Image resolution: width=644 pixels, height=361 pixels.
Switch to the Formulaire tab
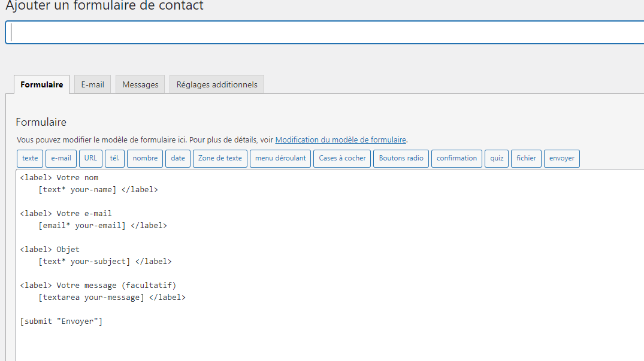(41, 84)
